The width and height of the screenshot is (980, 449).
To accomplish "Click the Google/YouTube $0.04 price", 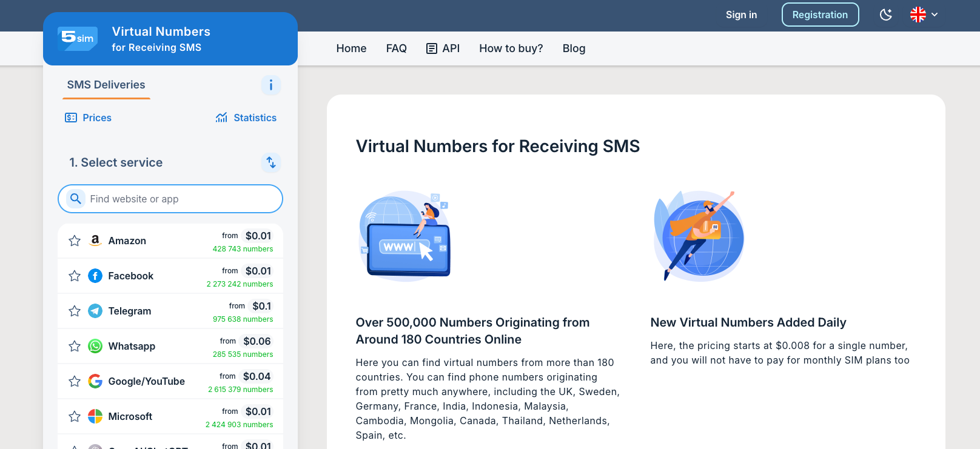I will [257, 376].
